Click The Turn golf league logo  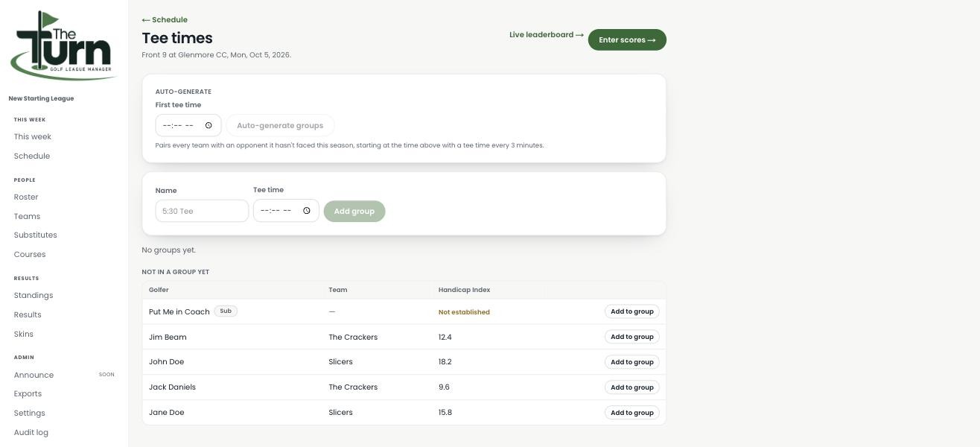coord(63,45)
